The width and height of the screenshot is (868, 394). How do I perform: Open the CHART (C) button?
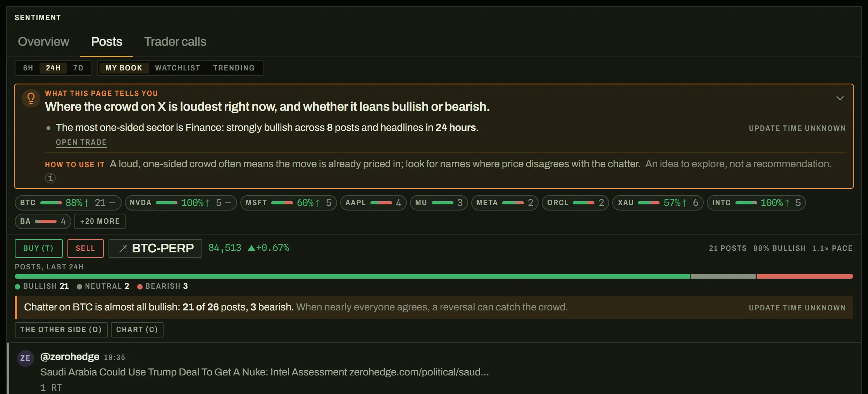(137, 330)
